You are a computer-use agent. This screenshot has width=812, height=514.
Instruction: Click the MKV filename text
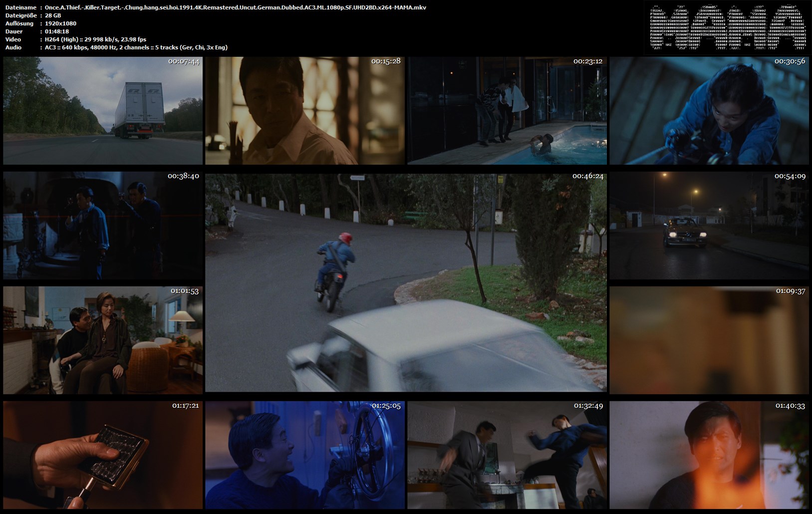(x=235, y=7)
